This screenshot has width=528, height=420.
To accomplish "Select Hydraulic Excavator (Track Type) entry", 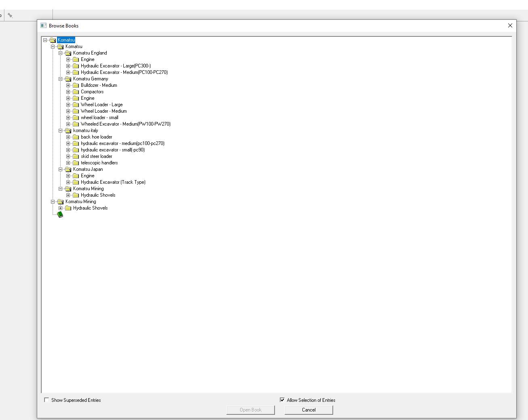I will tap(113, 182).
